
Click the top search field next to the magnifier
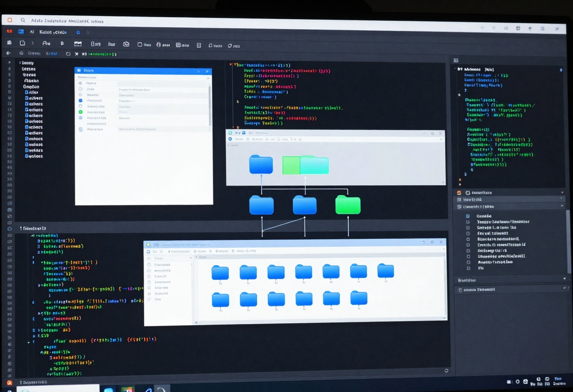[x=68, y=21]
